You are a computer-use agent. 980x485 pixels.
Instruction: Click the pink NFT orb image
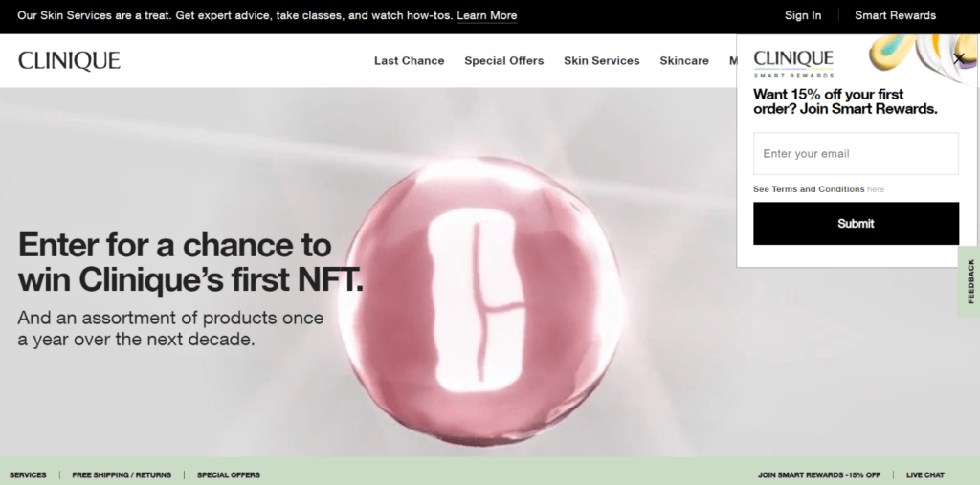(481, 301)
